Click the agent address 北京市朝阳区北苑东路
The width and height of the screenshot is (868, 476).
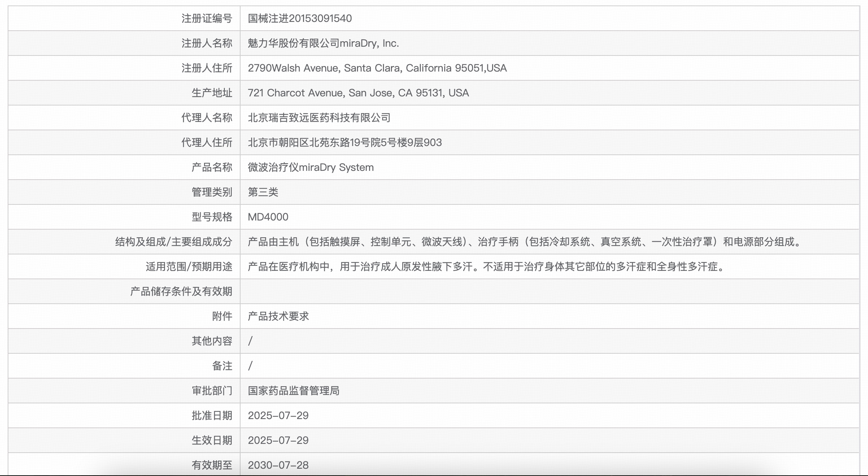[345, 143]
